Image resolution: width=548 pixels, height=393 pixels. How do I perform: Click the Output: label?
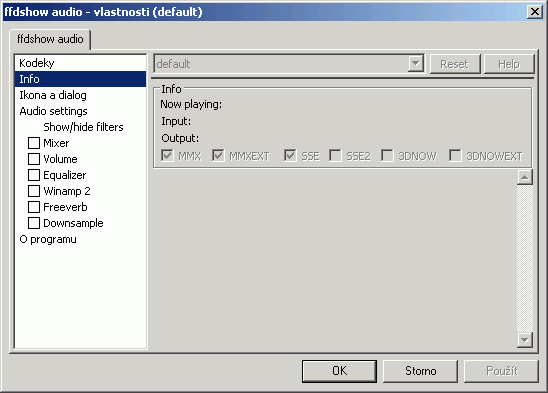coord(180,138)
